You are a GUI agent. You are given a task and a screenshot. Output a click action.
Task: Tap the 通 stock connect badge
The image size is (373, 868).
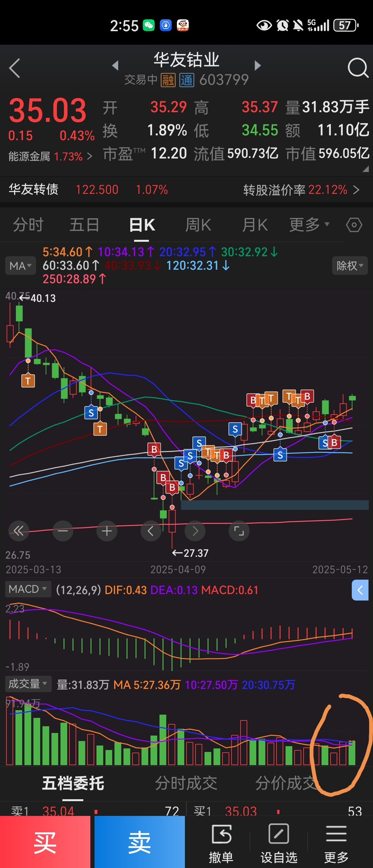point(187,80)
